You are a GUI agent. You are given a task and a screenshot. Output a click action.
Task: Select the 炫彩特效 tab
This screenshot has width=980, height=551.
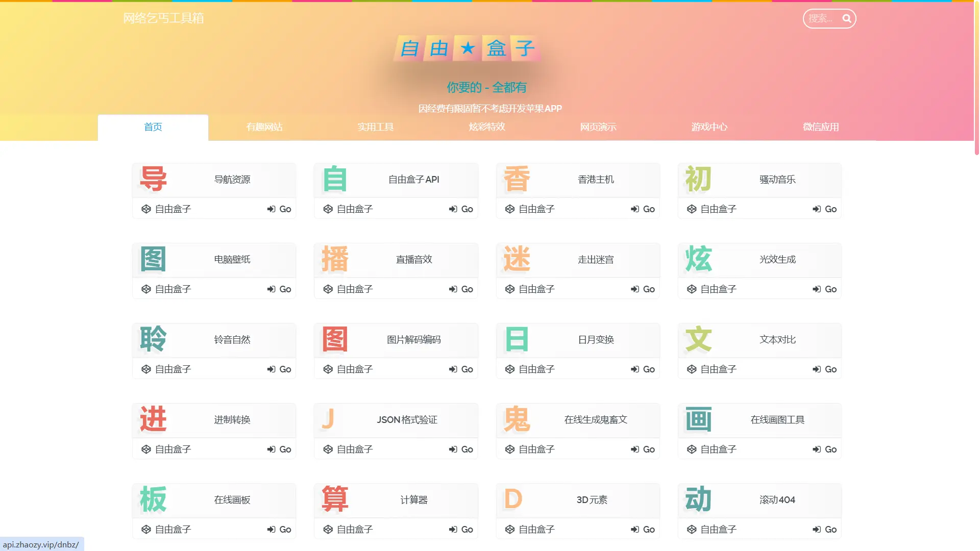(x=487, y=127)
